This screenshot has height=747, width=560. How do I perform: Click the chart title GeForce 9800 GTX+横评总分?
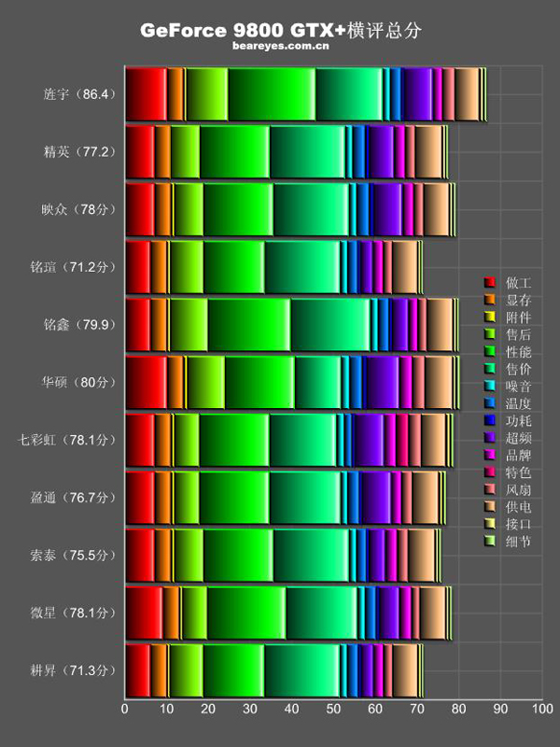[x=281, y=31]
